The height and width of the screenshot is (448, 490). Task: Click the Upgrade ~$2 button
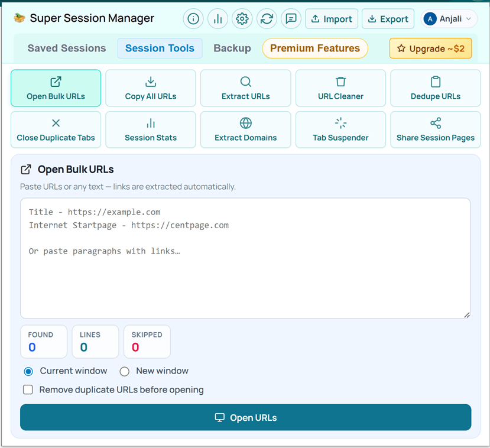pos(431,48)
